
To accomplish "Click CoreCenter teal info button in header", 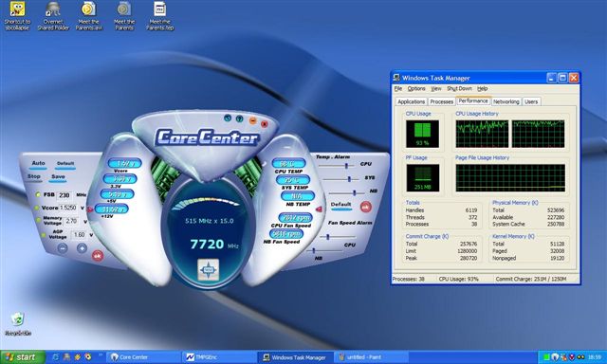I will pos(228,118).
